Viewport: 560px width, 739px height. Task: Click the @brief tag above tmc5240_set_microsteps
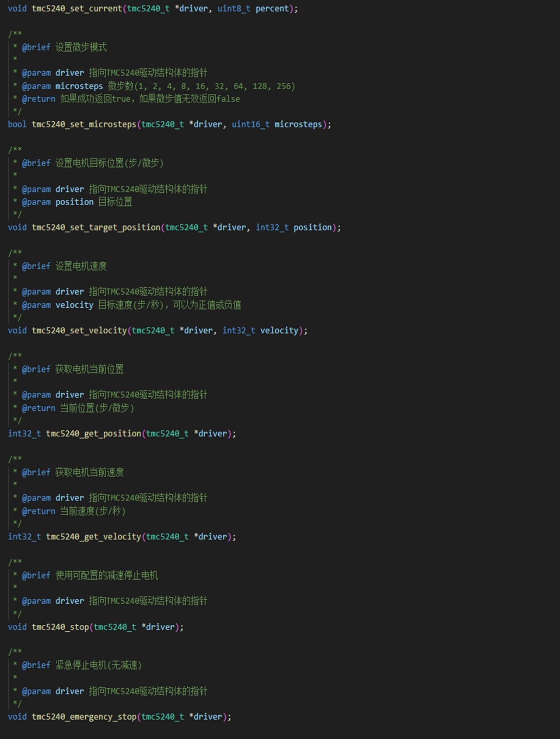point(36,47)
